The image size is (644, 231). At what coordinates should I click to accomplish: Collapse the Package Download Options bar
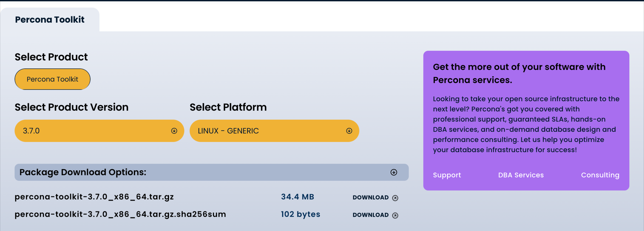click(x=211, y=172)
